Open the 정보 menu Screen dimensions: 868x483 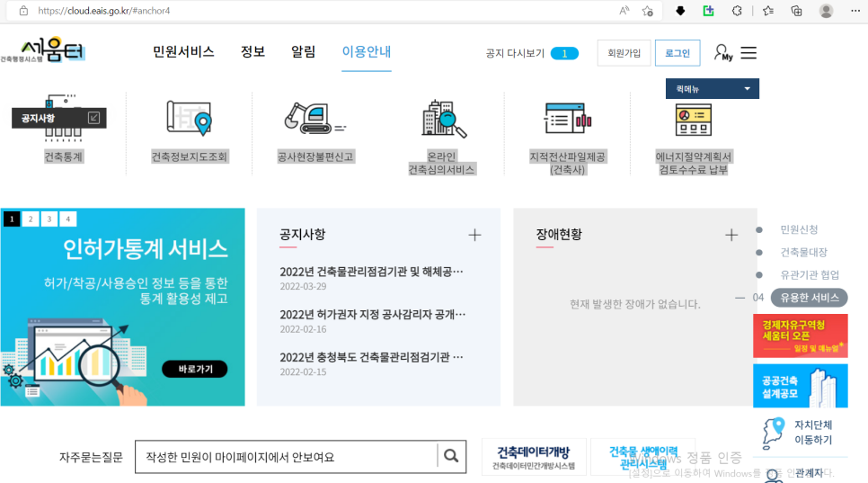click(x=252, y=52)
